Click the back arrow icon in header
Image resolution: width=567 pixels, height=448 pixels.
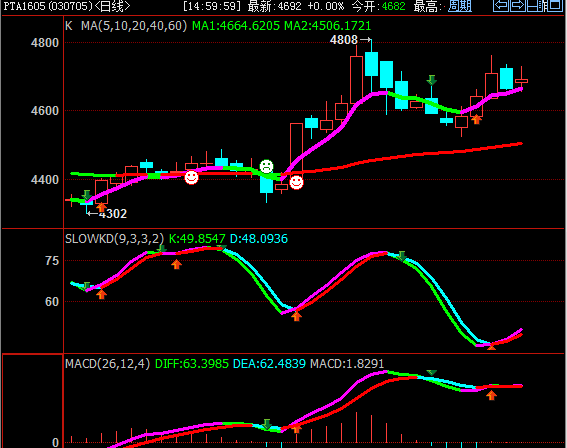click(x=501, y=5)
